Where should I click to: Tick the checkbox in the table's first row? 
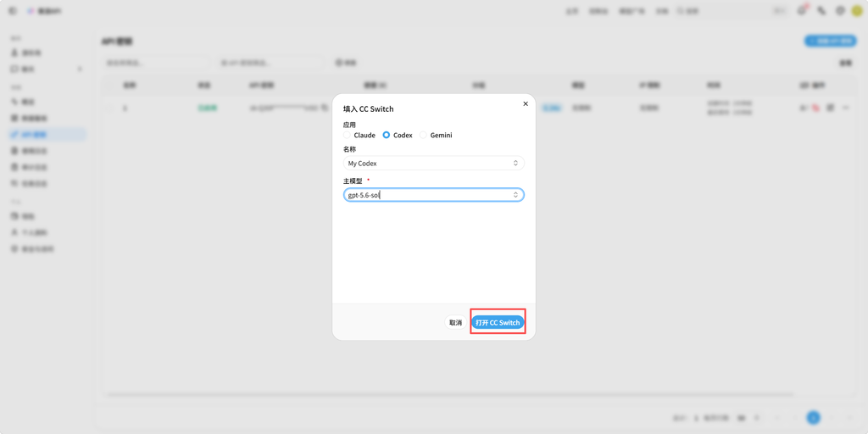(x=109, y=108)
